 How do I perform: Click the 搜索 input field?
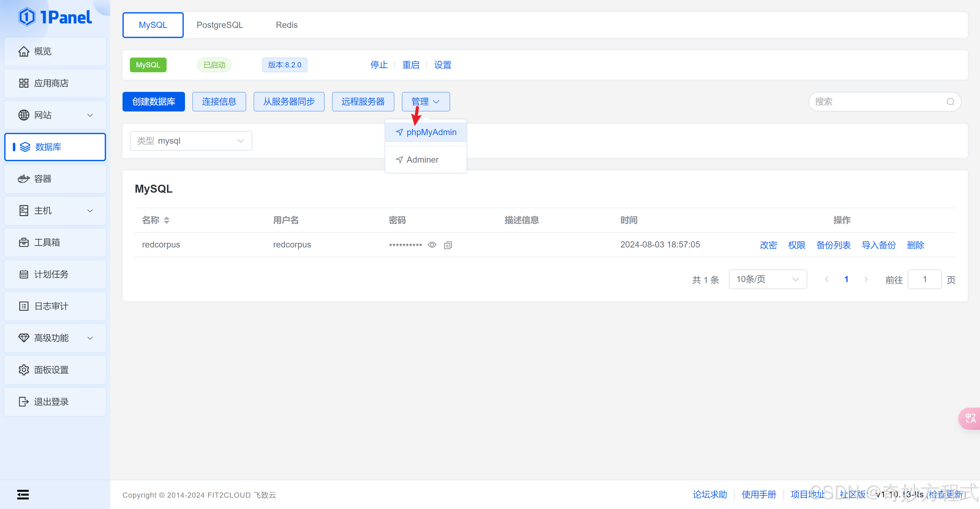click(x=885, y=102)
